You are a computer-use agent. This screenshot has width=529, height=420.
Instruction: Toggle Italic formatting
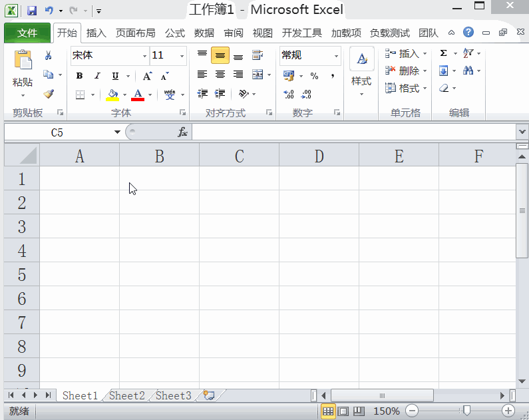click(98, 76)
